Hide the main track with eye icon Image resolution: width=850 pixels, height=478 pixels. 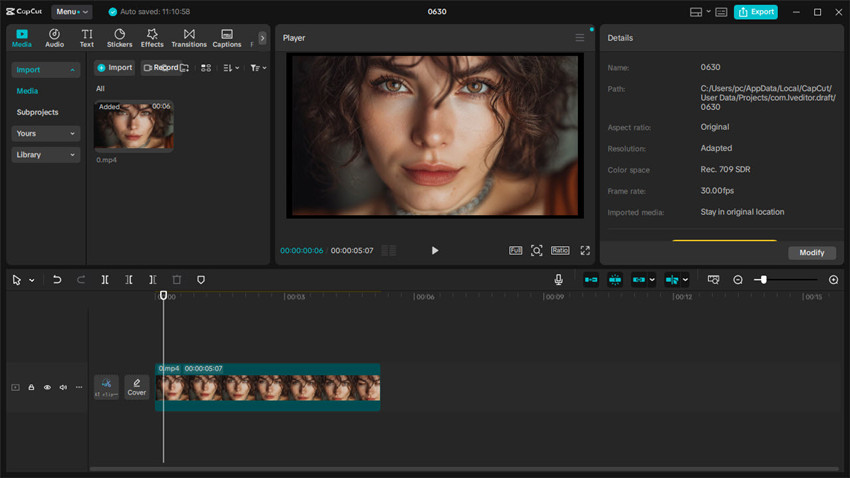47,387
